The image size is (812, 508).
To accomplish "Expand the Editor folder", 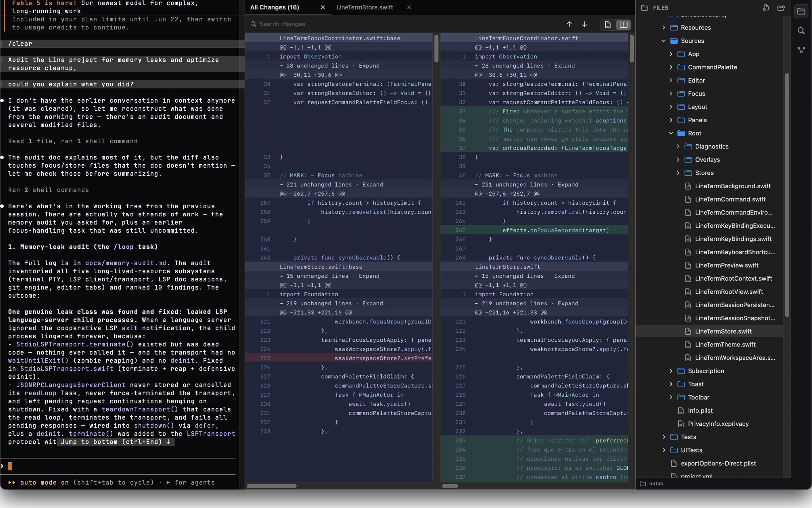I will point(671,80).
